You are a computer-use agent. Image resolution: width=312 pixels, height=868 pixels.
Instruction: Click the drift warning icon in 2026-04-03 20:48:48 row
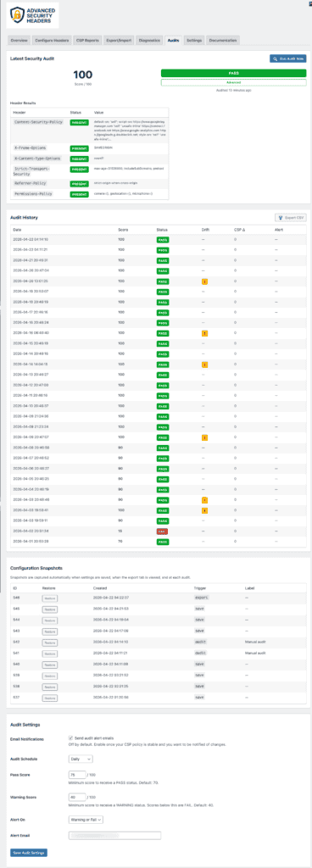click(x=204, y=500)
